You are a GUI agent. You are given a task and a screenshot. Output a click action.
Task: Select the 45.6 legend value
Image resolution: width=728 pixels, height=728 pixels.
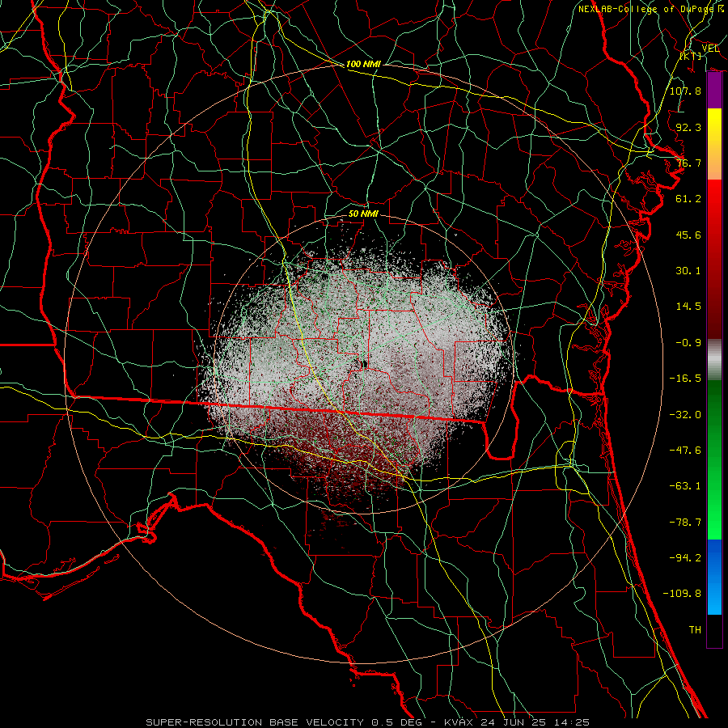pos(688,235)
